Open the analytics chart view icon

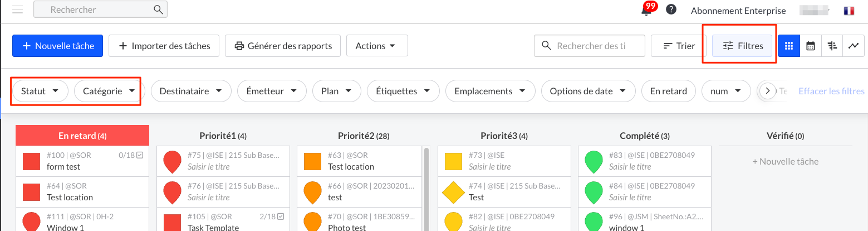pos(853,46)
